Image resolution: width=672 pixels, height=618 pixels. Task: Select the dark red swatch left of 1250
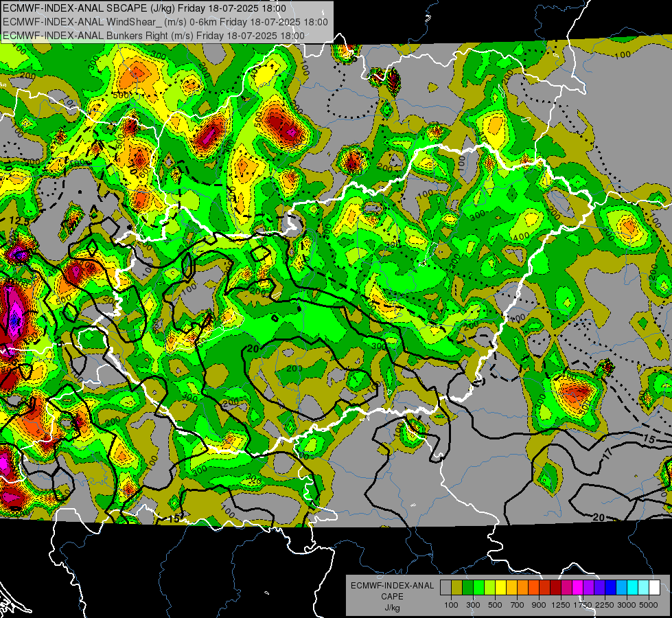click(x=556, y=588)
